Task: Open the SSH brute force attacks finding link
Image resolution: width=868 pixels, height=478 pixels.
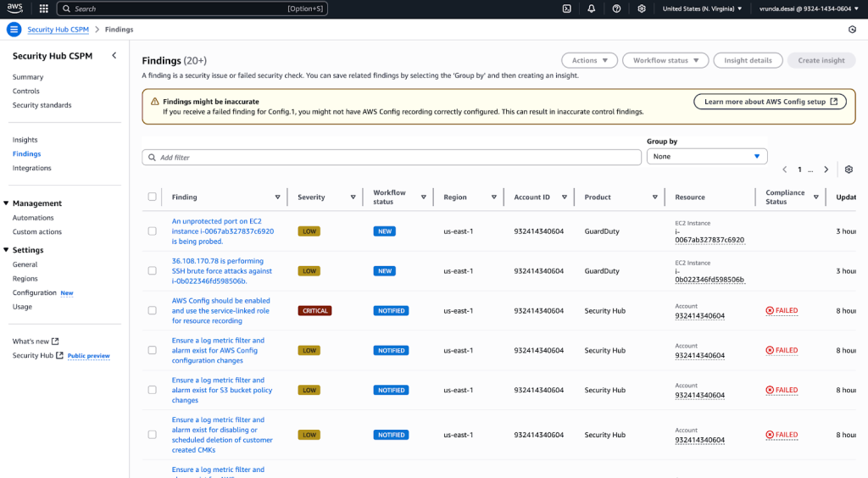Action: pyautogui.click(x=221, y=271)
